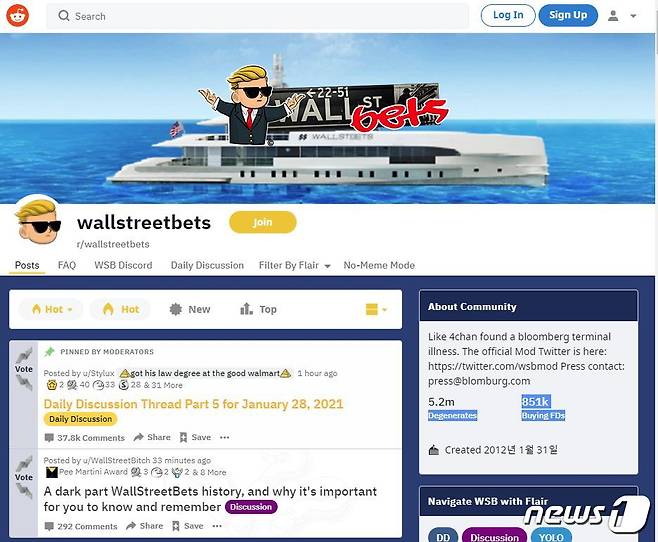Screen dimensions: 658x542
Task: Upvote the dark part WallStreetBets history post
Action: pyautogui.click(x=24, y=464)
